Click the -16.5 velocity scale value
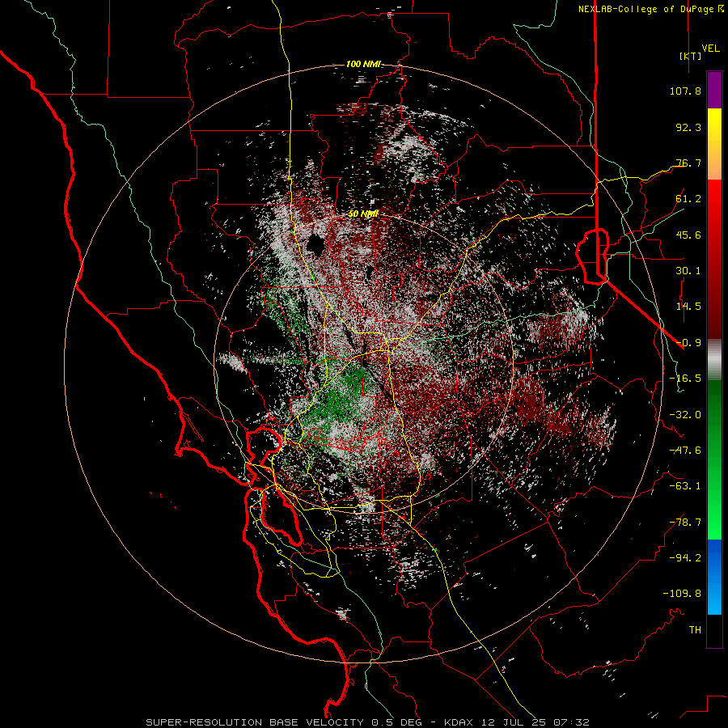 coord(685,379)
